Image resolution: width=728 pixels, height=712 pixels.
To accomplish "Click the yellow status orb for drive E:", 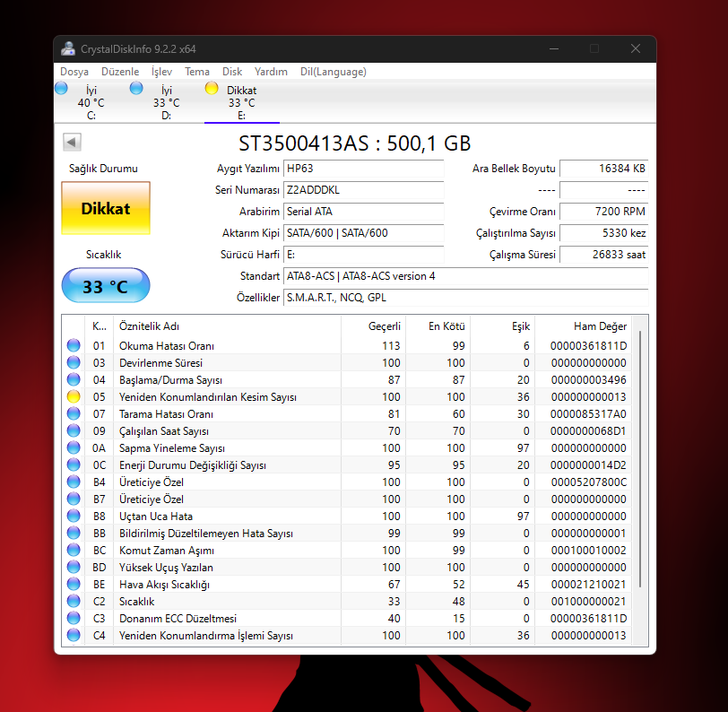I will (212, 88).
